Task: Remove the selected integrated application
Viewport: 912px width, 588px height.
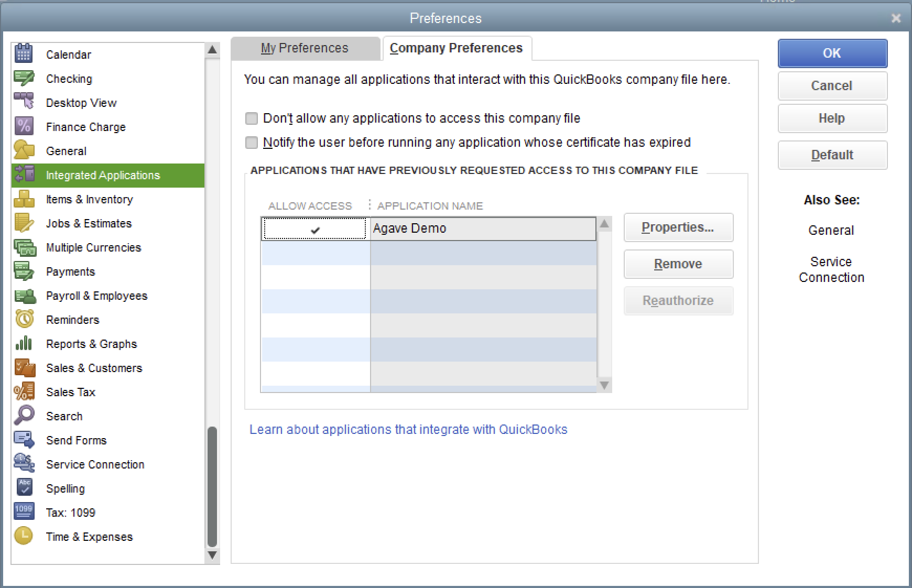Action: [678, 264]
